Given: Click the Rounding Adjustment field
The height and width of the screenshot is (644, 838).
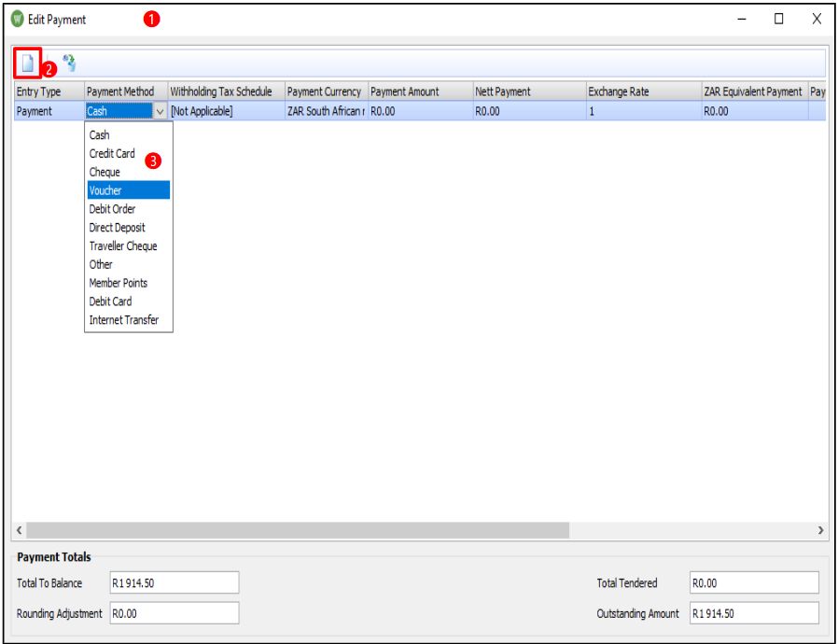Looking at the screenshot, I should coord(175,613).
